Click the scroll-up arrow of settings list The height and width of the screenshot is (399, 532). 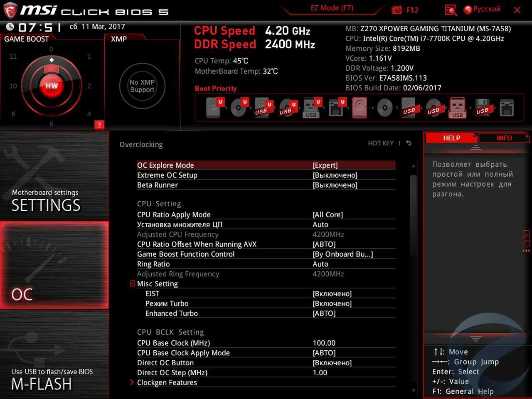pos(413,165)
